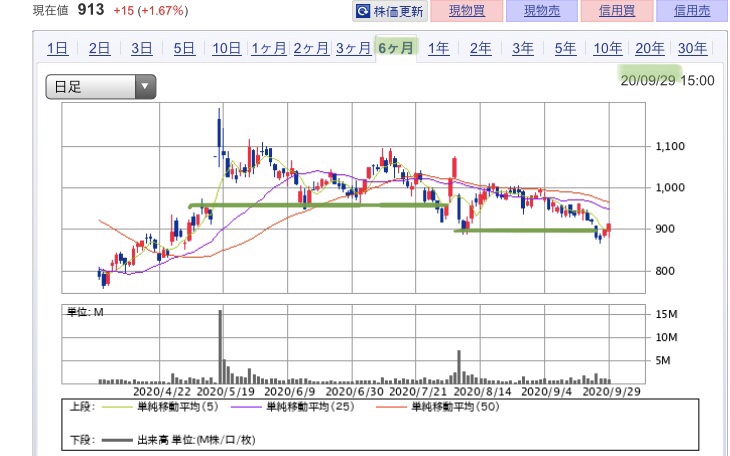Switch to the 3ヶ月 period
The image size is (730, 456).
click(353, 48)
